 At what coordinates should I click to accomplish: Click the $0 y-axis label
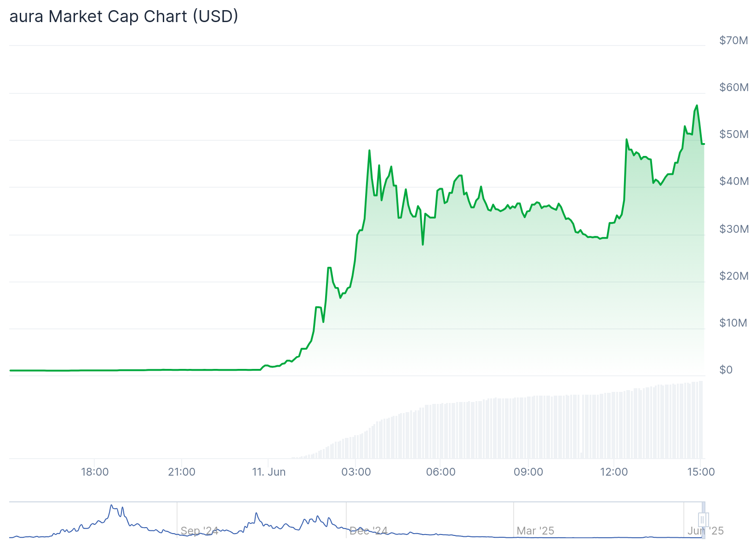coord(726,370)
